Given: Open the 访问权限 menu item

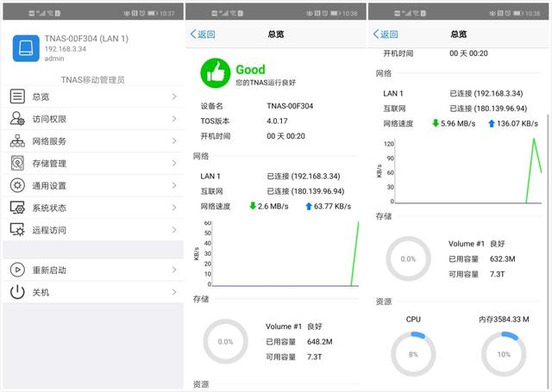Looking at the screenshot, I should click(49, 119).
